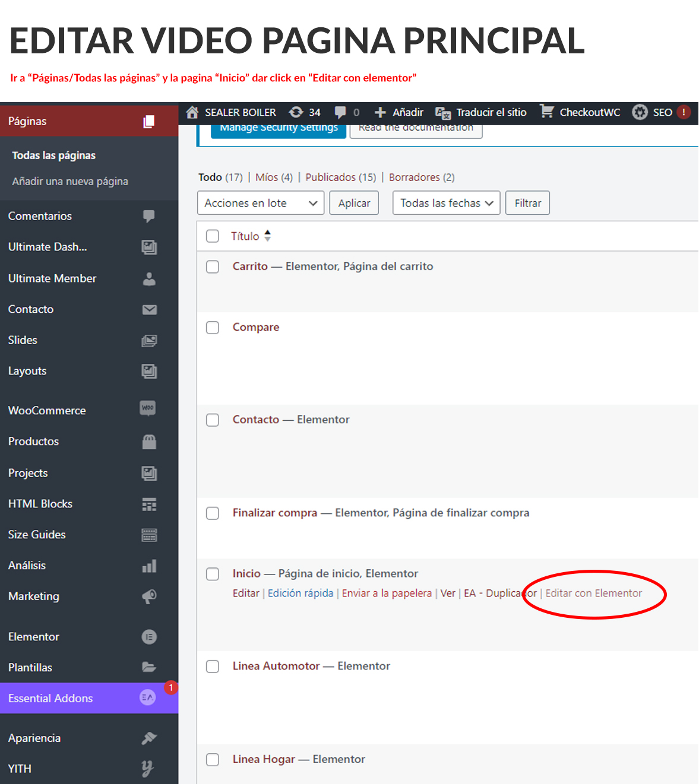Viewport: 699px width, 784px height.
Task: Click the SEO gear icon in admin bar
Action: pyautogui.click(x=640, y=112)
